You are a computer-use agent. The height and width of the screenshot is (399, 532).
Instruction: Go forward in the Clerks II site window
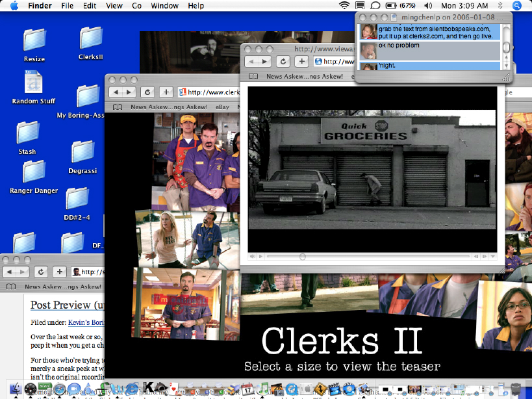[129, 92]
